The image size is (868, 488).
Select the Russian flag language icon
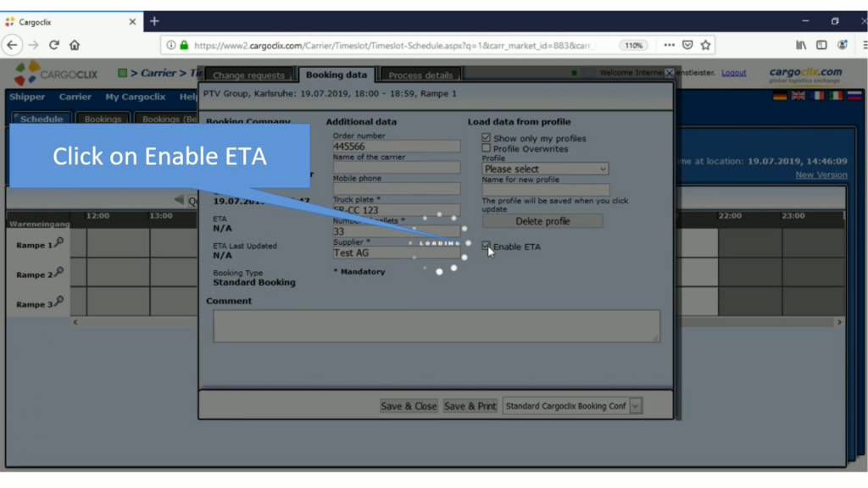[x=854, y=97]
